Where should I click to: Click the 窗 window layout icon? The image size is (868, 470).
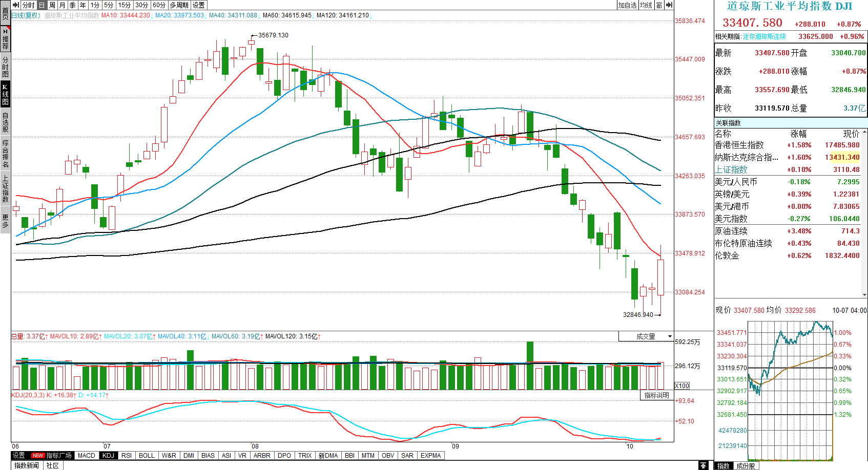point(659,5)
